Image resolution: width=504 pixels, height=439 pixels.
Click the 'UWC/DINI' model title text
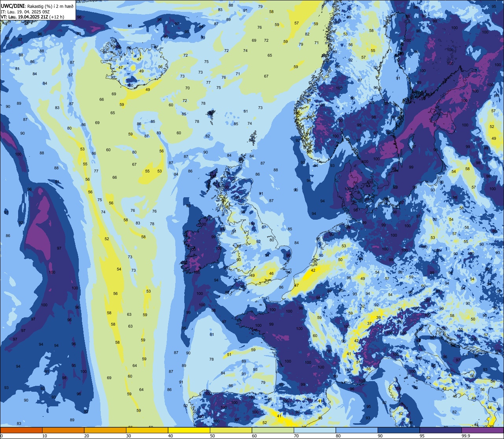pyautogui.click(x=13, y=6)
